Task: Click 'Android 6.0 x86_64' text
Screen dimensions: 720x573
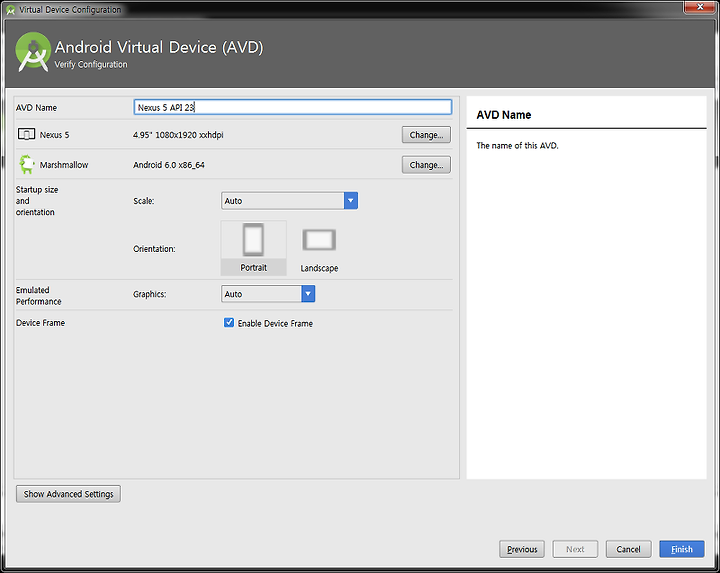Action: tap(169, 165)
